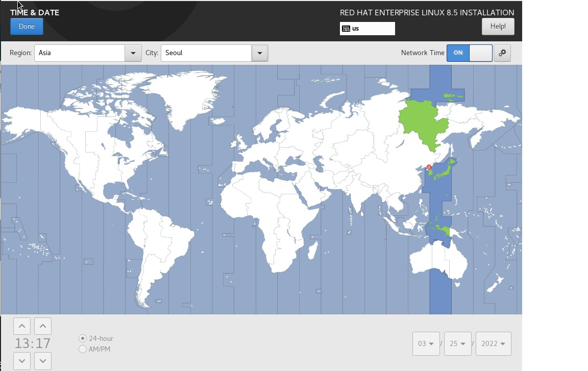Open the day dropdown showing 25
This screenshot has width=588, height=371.
457,343
